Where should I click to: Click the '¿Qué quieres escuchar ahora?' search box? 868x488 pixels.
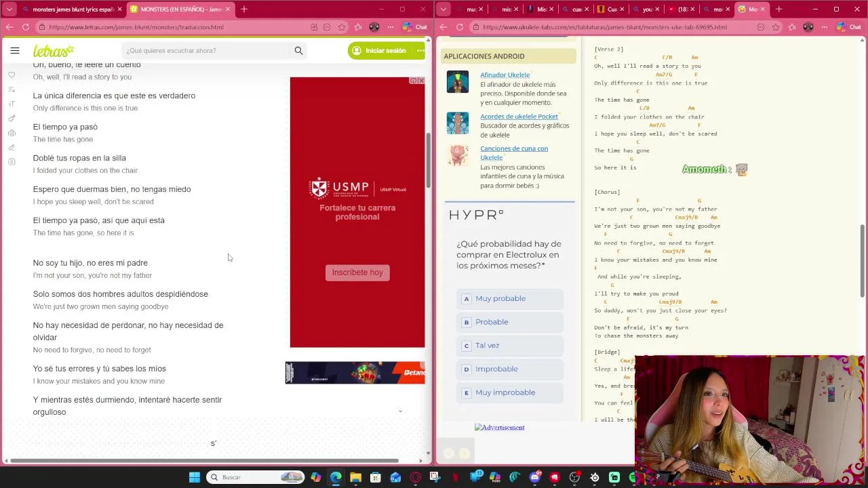(x=208, y=51)
